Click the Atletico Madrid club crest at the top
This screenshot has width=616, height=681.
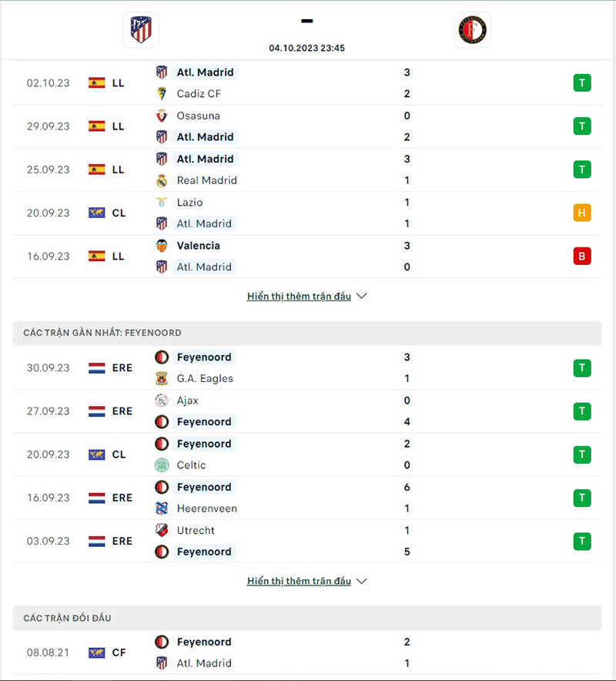pyautogui.click(x=141, y=30)
